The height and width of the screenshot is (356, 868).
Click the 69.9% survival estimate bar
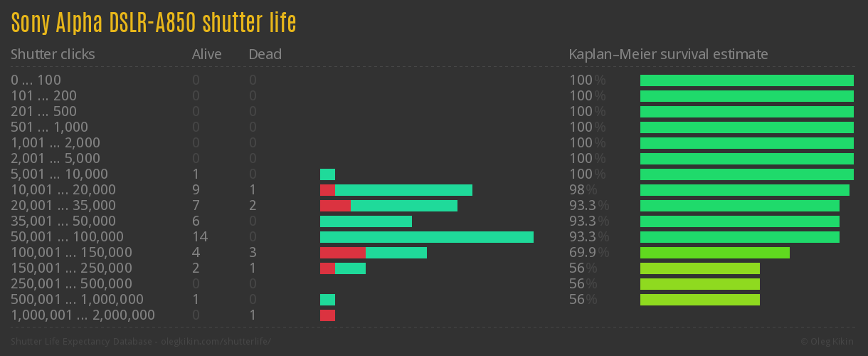tap(714, 253)
